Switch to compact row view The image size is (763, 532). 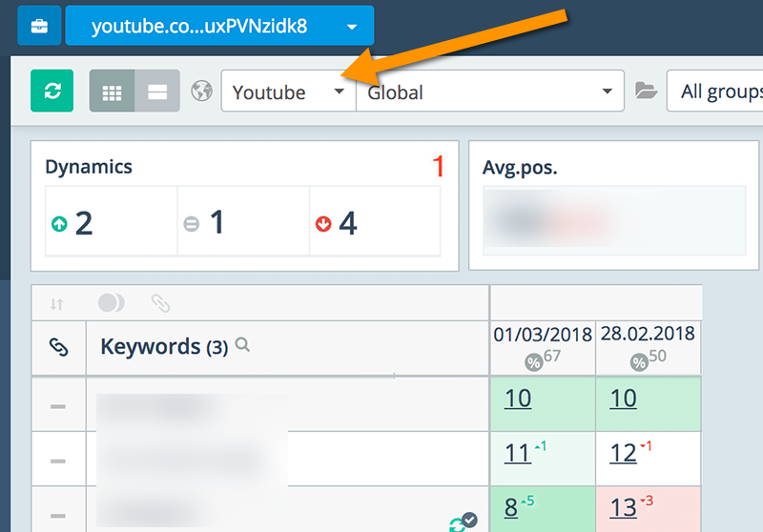tap(157, 92)
